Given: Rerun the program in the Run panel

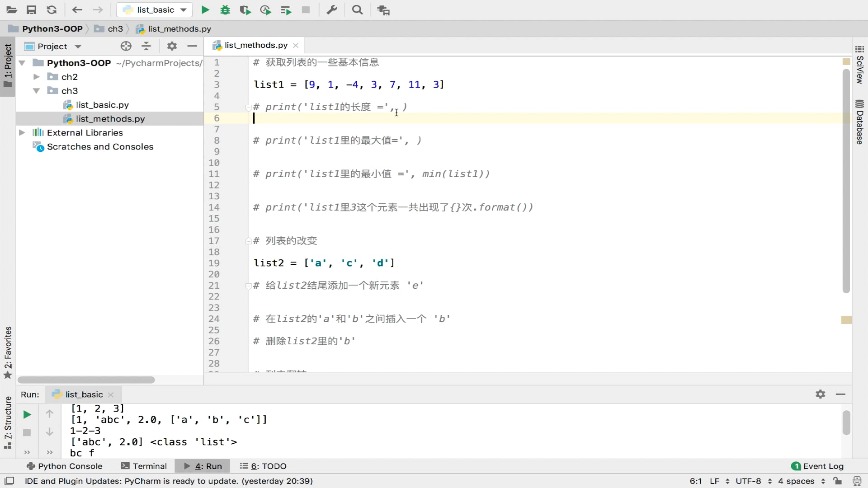Looking at the screenshot, I should pyautogui.click(x=27, y=414).
